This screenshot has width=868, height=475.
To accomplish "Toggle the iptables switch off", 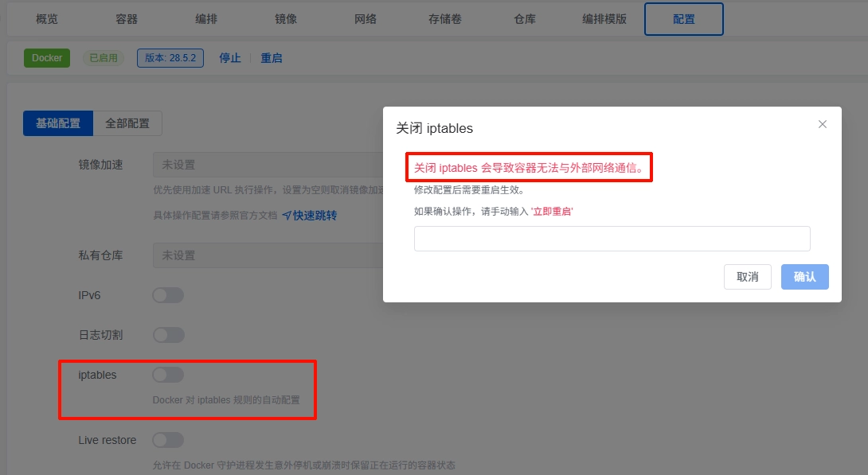I will [x=167, y=374].
